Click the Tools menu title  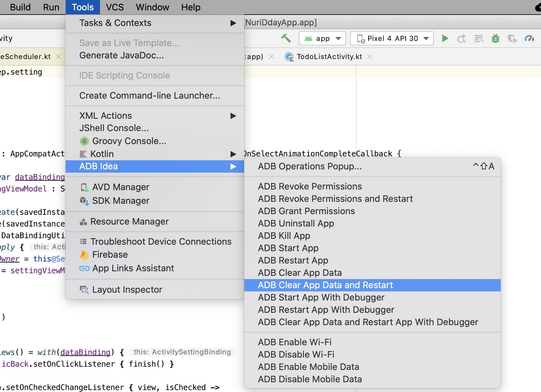click(x=83, y=7)
